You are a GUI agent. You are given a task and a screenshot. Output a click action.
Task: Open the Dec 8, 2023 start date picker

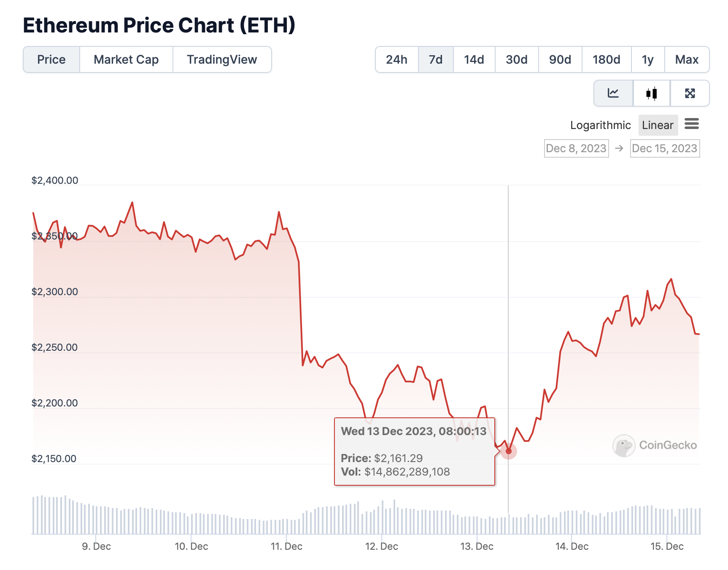[x=576, y=148]
